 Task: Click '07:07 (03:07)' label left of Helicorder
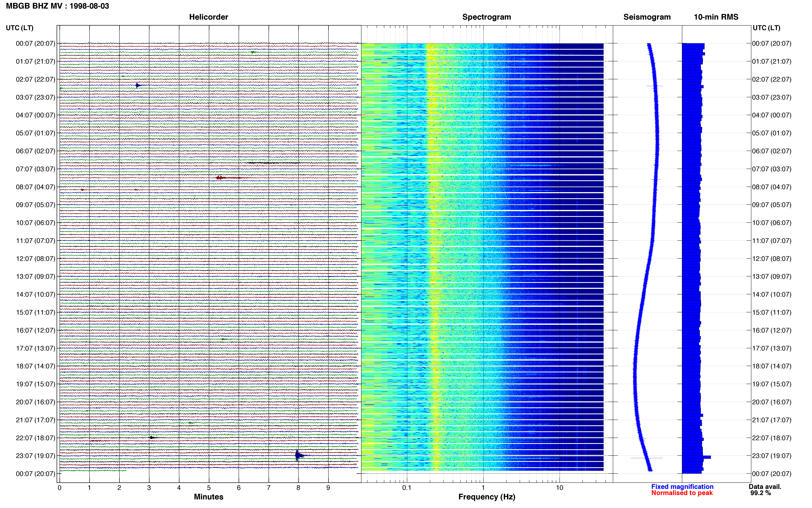point(36,169)
